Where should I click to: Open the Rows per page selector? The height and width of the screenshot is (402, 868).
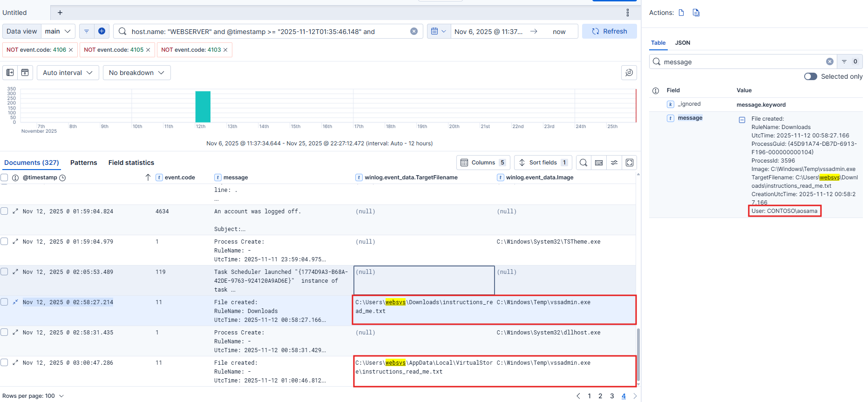(x=33, y=396)
